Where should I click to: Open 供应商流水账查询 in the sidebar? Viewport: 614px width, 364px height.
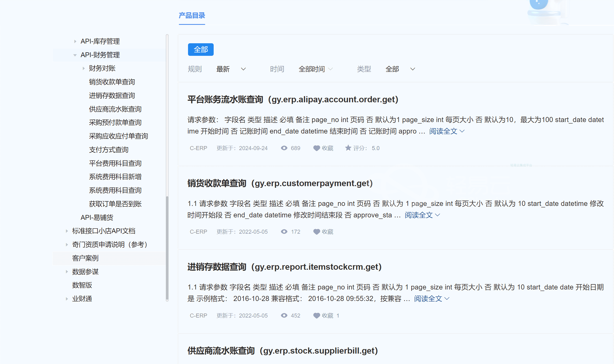pos(115,109)
